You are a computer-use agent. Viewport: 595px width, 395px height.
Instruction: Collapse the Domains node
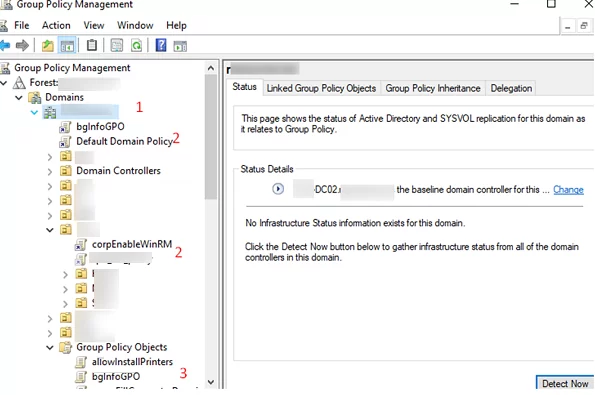click(19, 98)
